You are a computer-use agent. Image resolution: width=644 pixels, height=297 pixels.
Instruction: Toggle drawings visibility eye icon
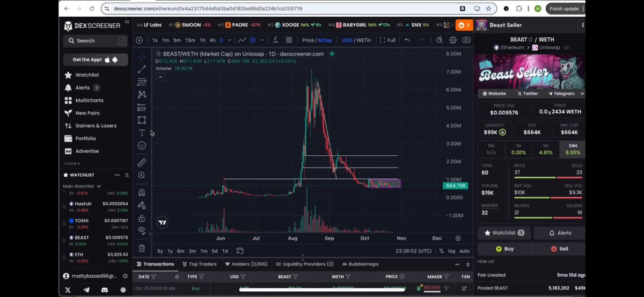click(x=142, y=230)
